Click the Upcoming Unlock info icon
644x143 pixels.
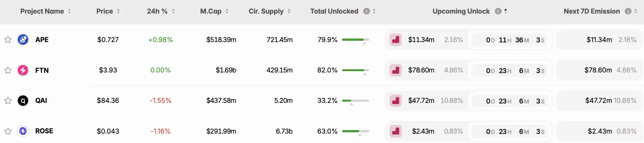click(498, 11)
